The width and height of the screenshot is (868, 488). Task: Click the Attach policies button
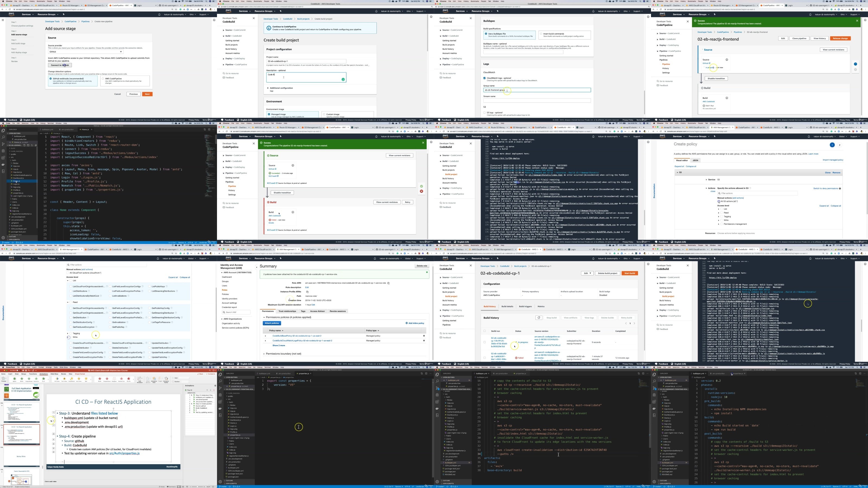click(x=272, y=323)
